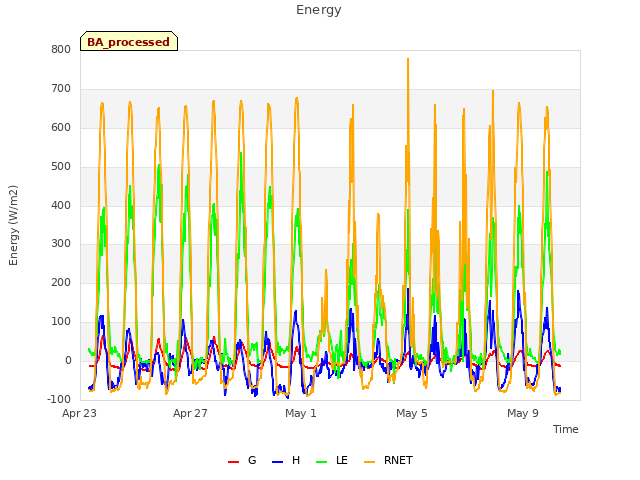This screenshot has width=640, height=480.
Task: Toggle the RNET series legend entry
Action: (388, 460)
